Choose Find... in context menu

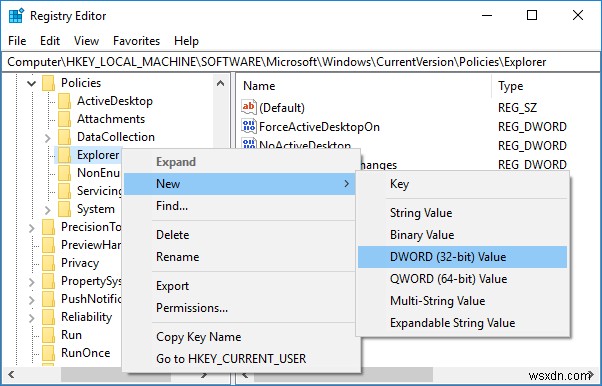[x=240, y=206]
